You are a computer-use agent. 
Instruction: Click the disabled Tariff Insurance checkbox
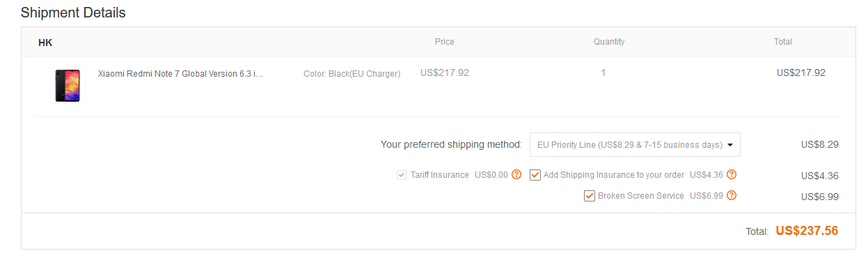pos(402,175)
